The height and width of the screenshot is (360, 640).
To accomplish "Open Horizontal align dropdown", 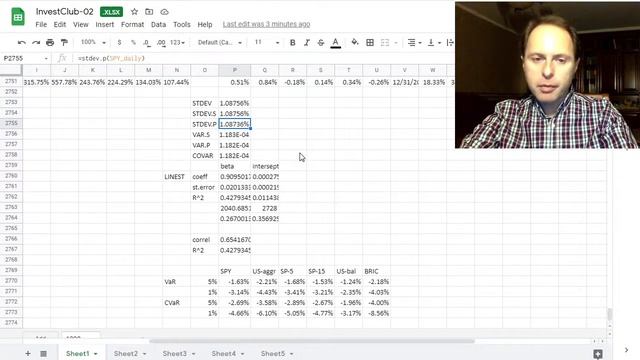I will point(414,42).
